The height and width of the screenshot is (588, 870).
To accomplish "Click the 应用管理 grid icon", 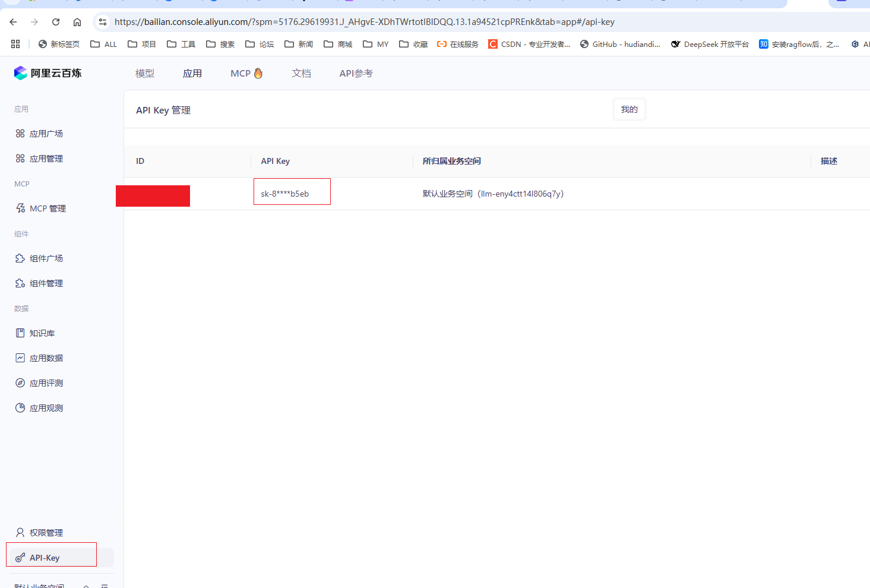I will coord(20,159).
